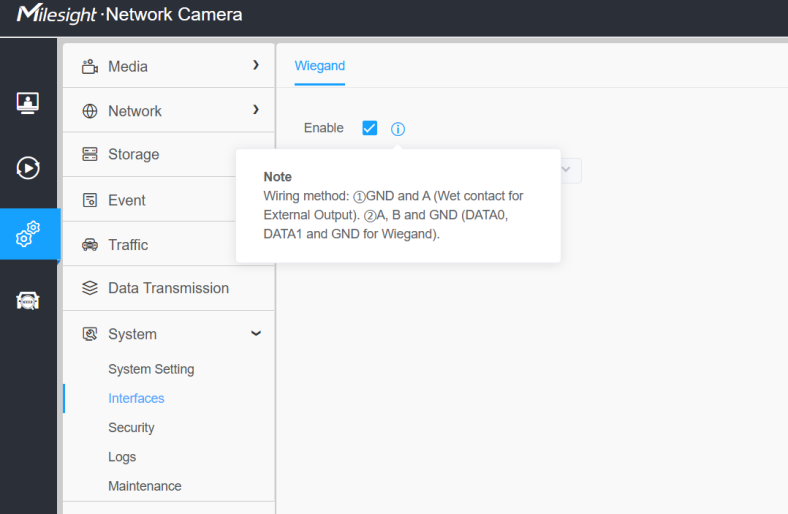The height and width of the screenshot is (514, 788).
Task: Uncheck the Enable Wiegand checkbox
Action: [369, 128]
